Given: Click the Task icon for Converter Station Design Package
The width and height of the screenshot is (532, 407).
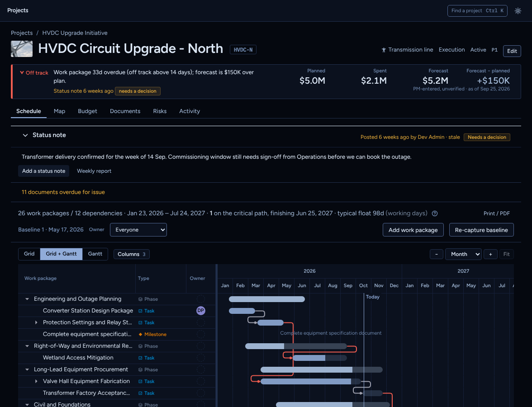Looking at the screenshot, I should pos(140,311).
